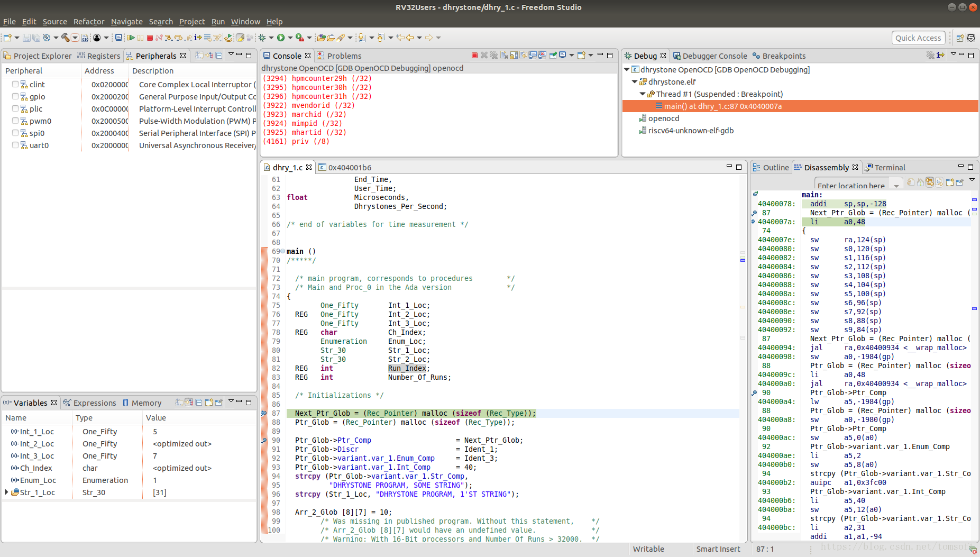This screenshot has height=557, width=980.
Task: Enable the clint peripheral checkbox
Action: pyautogui.click(x=15, y=84)
